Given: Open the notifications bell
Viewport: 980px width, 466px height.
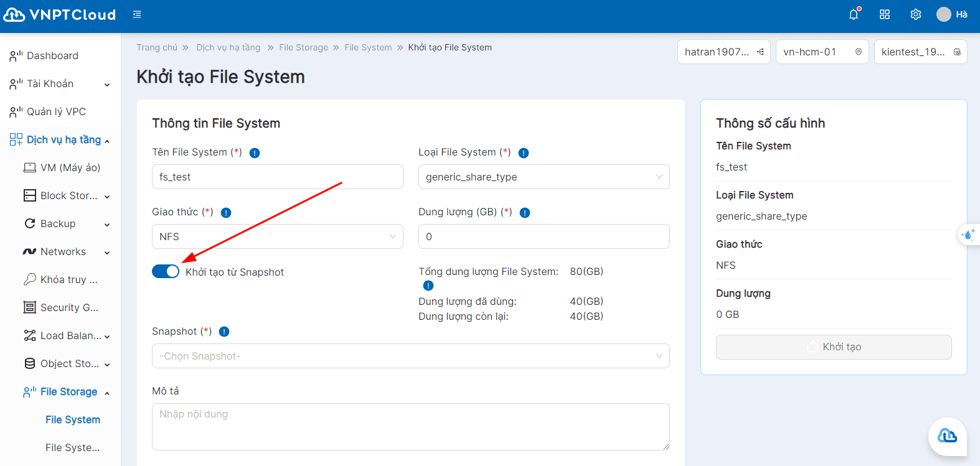Looking at the screenshot, I should click(854, 14).
